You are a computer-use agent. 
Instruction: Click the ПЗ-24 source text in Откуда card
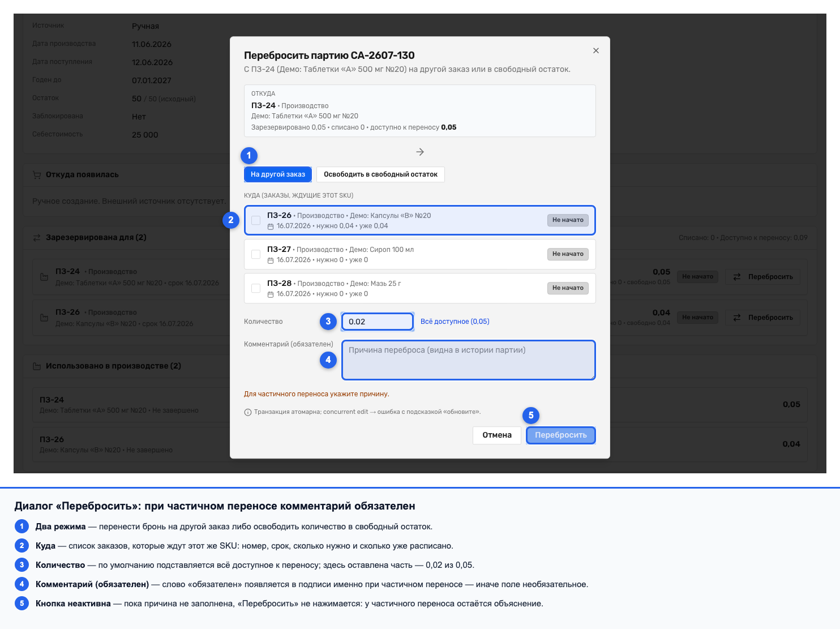click(x=263, y=105)
